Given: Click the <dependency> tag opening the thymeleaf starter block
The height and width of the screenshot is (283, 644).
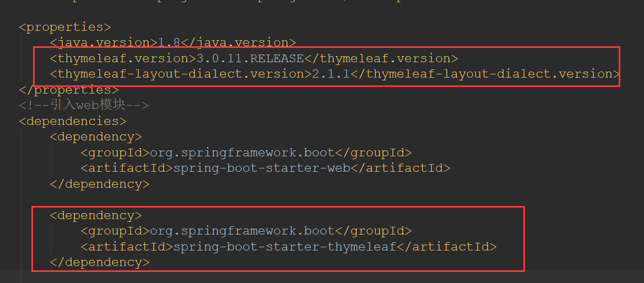Looking at the screenshot, I should [96, 215].
